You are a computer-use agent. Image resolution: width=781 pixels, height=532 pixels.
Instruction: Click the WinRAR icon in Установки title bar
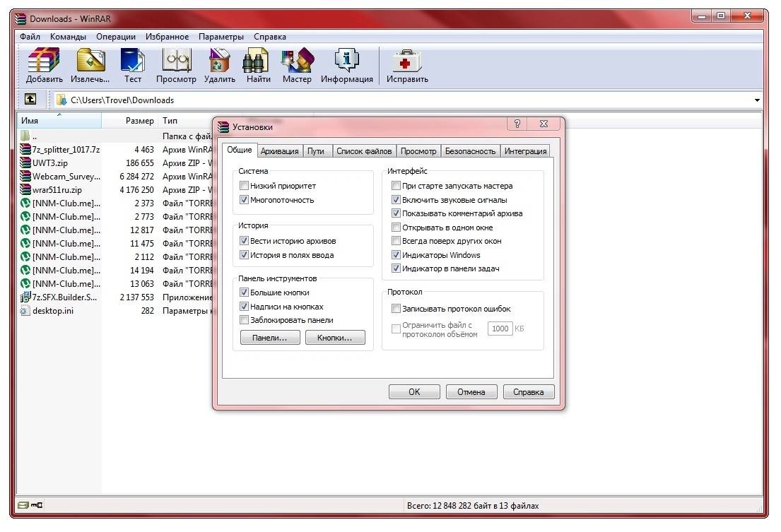coord(223,127)
